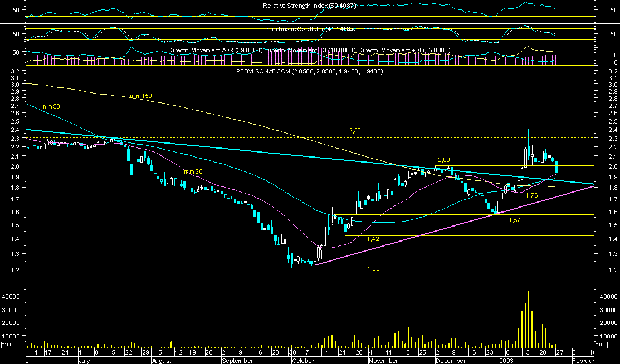Click the 2,30 resistance level label

click(355, 130)
